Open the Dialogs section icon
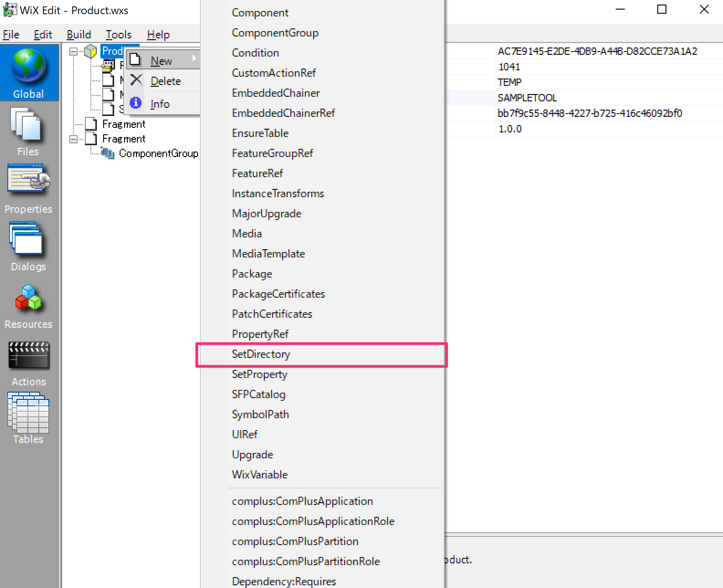 click(x=27, y=238)
